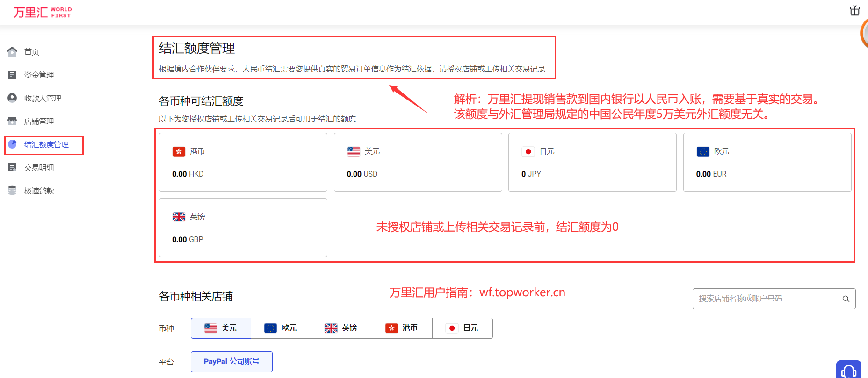Click the home icon in the sidebar

click(13, 52)
